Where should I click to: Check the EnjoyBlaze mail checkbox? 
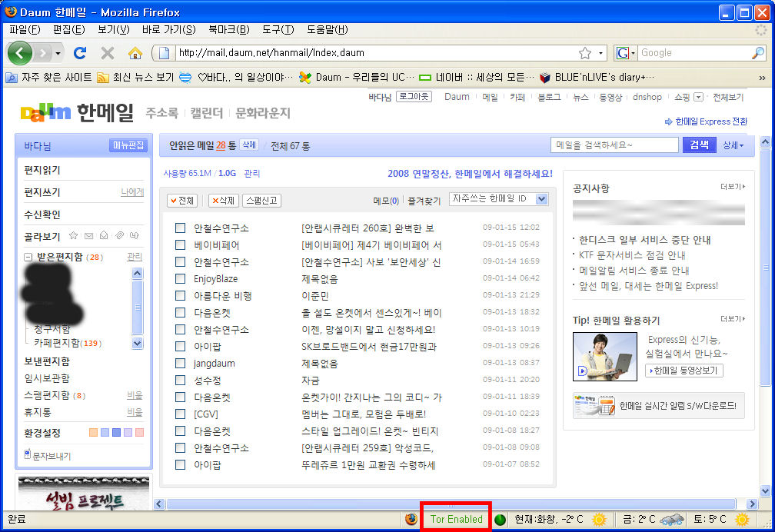point(181,279)
